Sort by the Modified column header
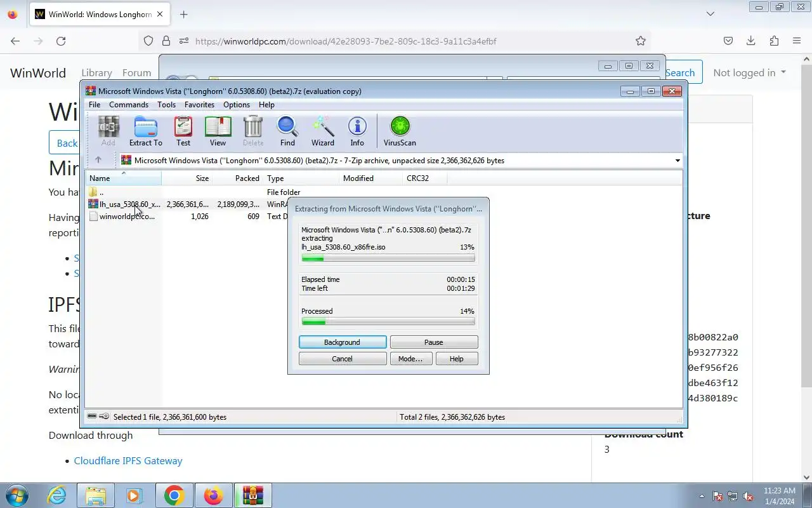812x508 pixels. pos(371,178)
